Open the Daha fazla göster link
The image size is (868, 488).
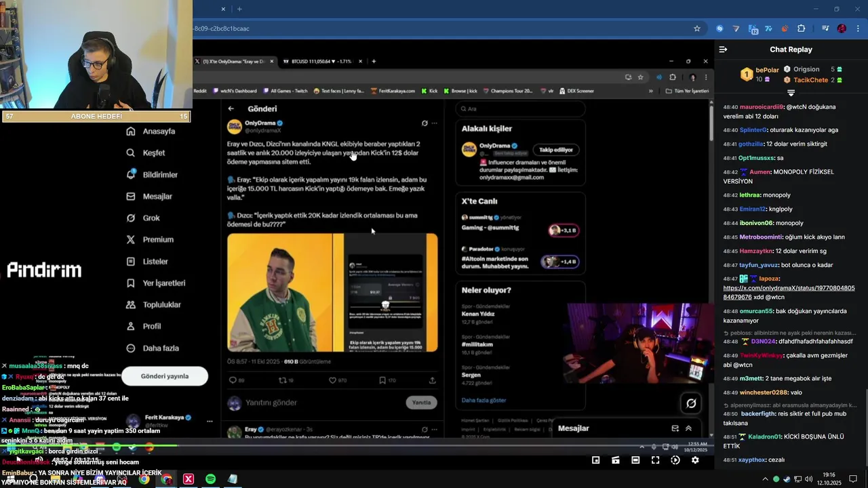point(484,400)
